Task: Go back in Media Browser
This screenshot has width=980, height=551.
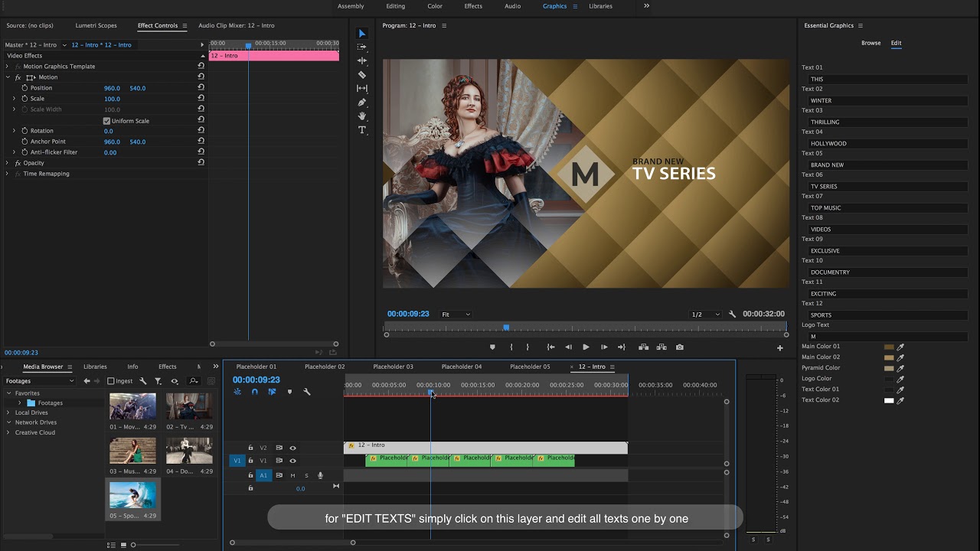Action: click(87, 381)
